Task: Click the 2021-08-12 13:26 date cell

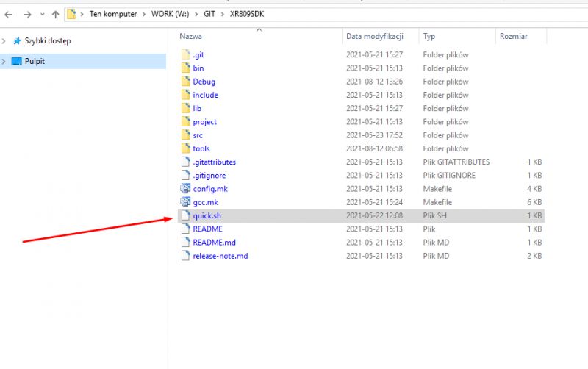Action: coord(374,82)
